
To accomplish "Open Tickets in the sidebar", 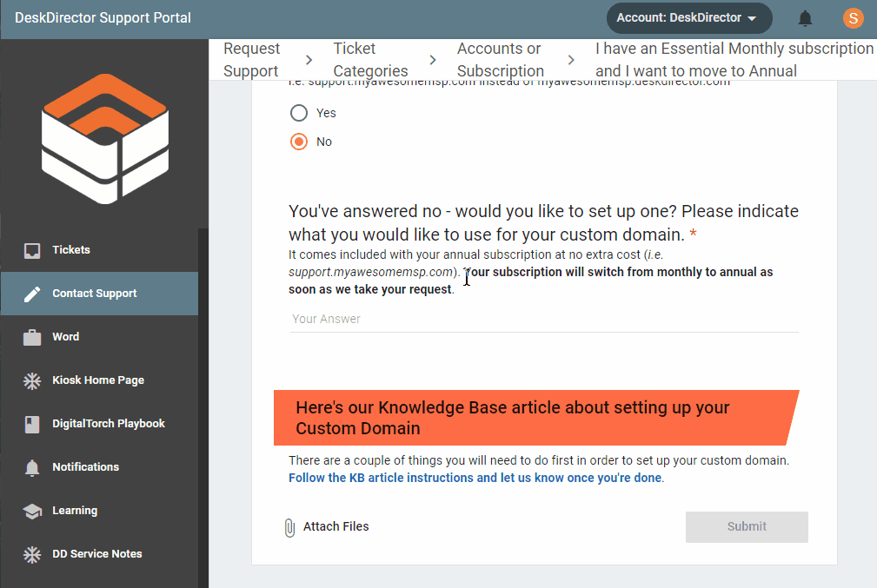I will 100,250.
